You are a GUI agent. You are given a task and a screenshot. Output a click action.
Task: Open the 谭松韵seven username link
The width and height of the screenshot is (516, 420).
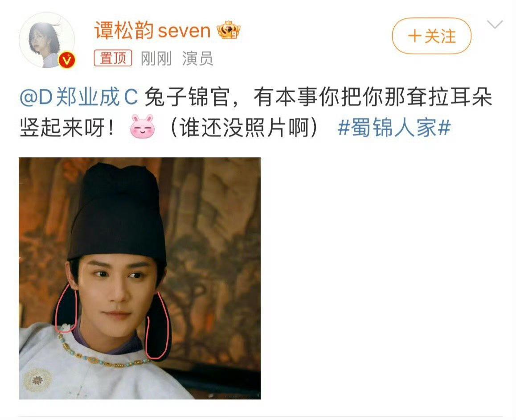(x=152, y=31)
